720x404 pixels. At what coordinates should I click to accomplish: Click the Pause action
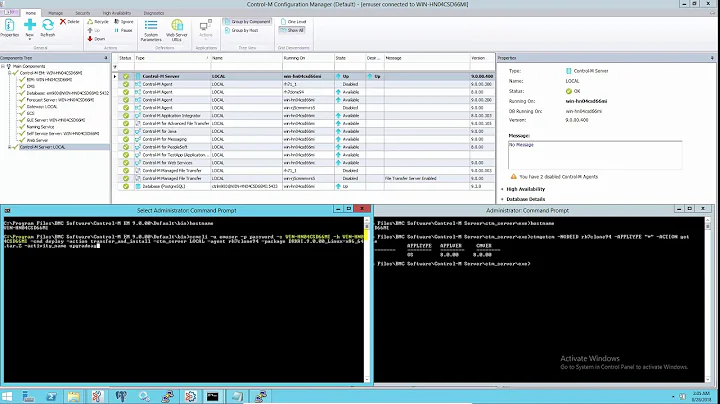(124, 30)
